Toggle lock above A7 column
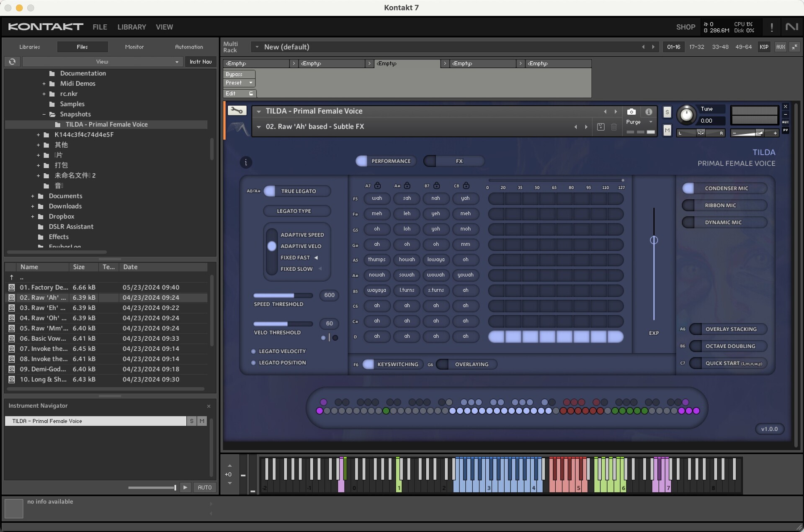The width and height of the screenshot is (804, 532). [x=378, y=185]
